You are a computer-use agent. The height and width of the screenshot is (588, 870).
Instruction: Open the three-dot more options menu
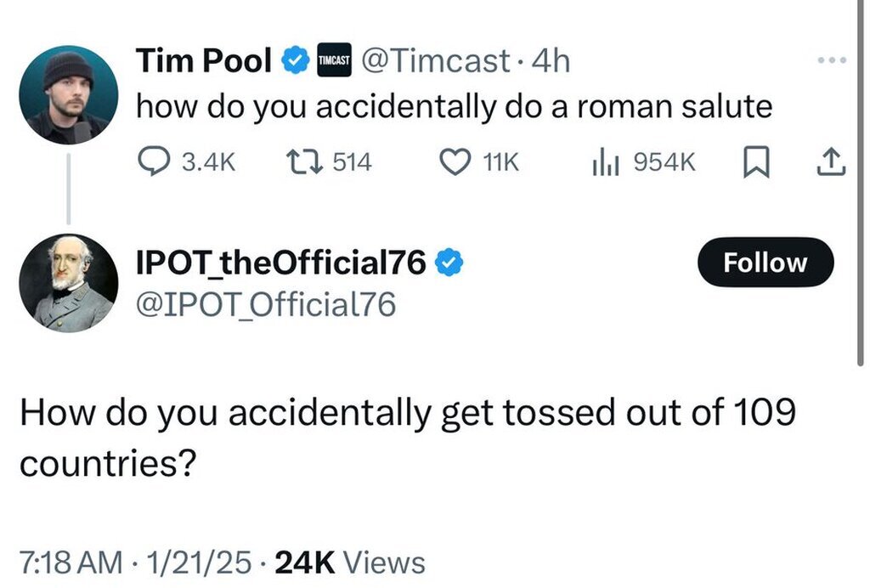tap(833, 63)
